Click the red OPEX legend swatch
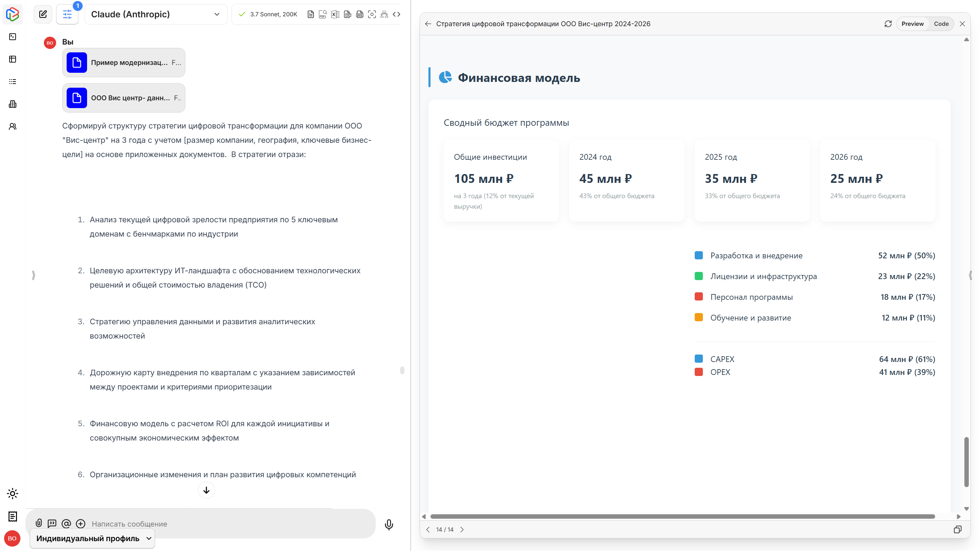The image size is (980, 551). (x=699, y=372)
